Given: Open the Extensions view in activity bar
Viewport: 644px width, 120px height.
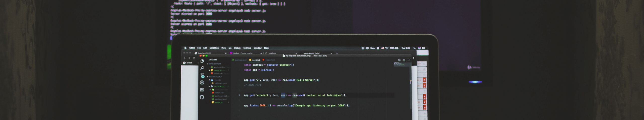Looking at the screenshot, I should (x=202, y=90).
